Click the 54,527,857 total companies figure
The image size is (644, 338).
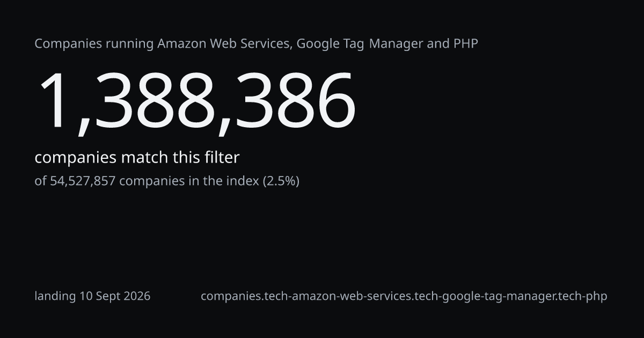point(83,181)
